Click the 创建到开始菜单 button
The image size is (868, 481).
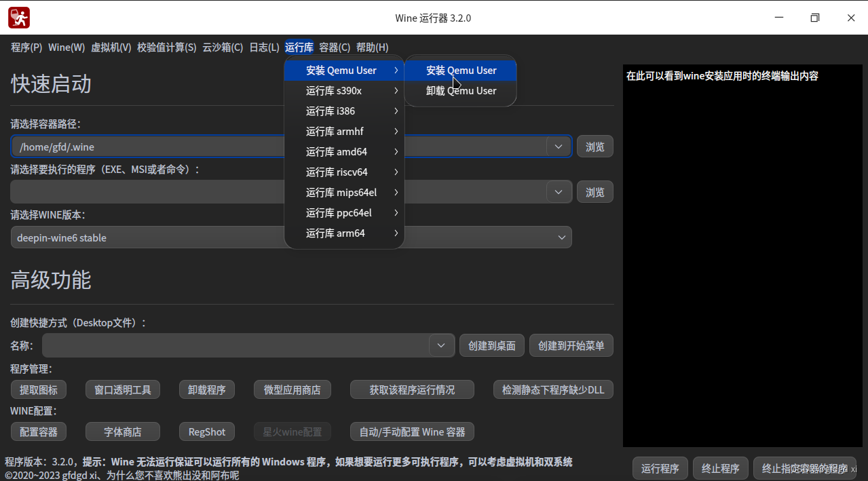pyautogui.click(x=571, y=345)
